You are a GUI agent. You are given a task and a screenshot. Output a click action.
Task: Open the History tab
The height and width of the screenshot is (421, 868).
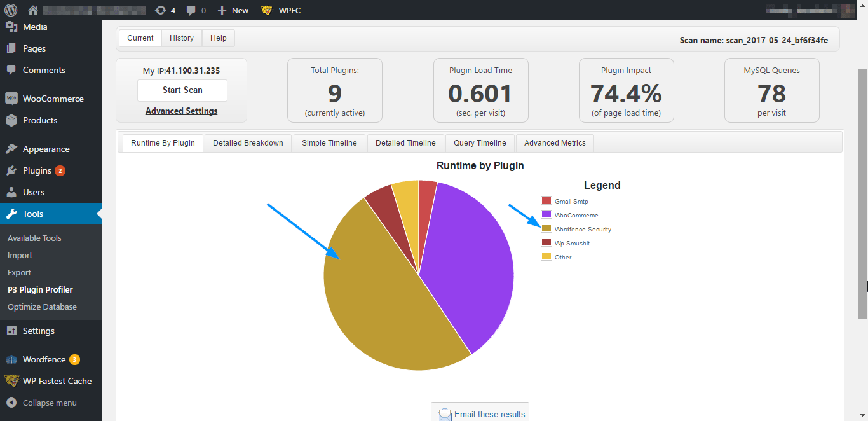pos(182,38)
